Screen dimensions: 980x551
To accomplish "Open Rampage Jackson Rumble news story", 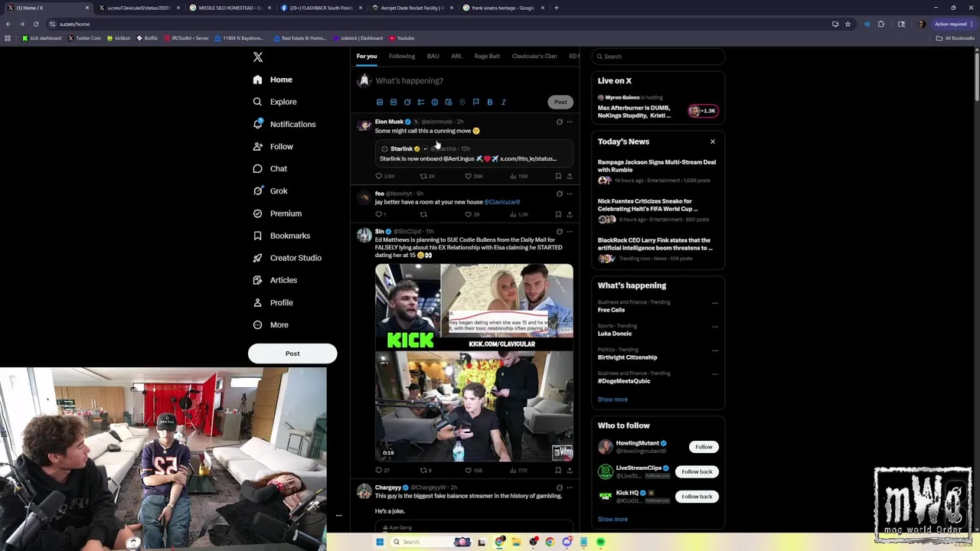I will pyautogui.click(x=657, y=166).
